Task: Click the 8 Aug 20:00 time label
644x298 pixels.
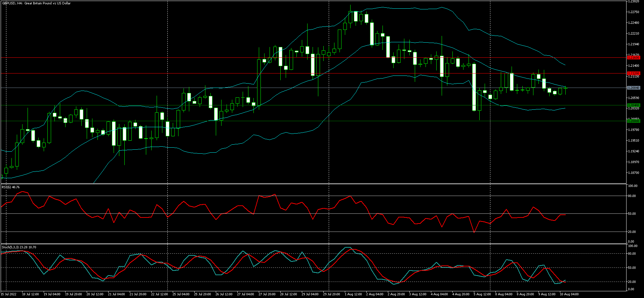Action: click(525, 294)
